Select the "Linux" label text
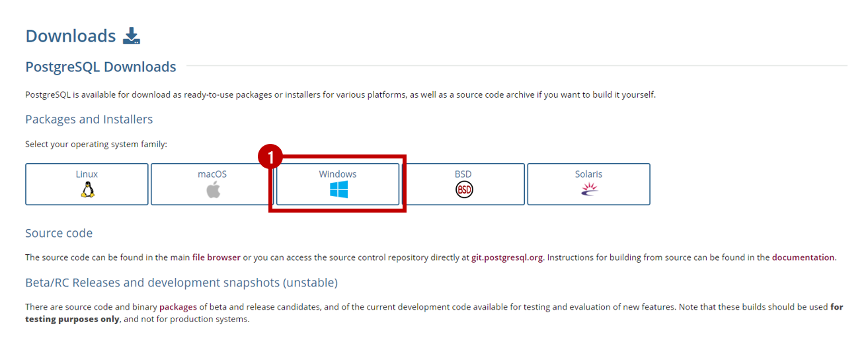Viewport: 868px width, 340px height. [x=87, y=174]
